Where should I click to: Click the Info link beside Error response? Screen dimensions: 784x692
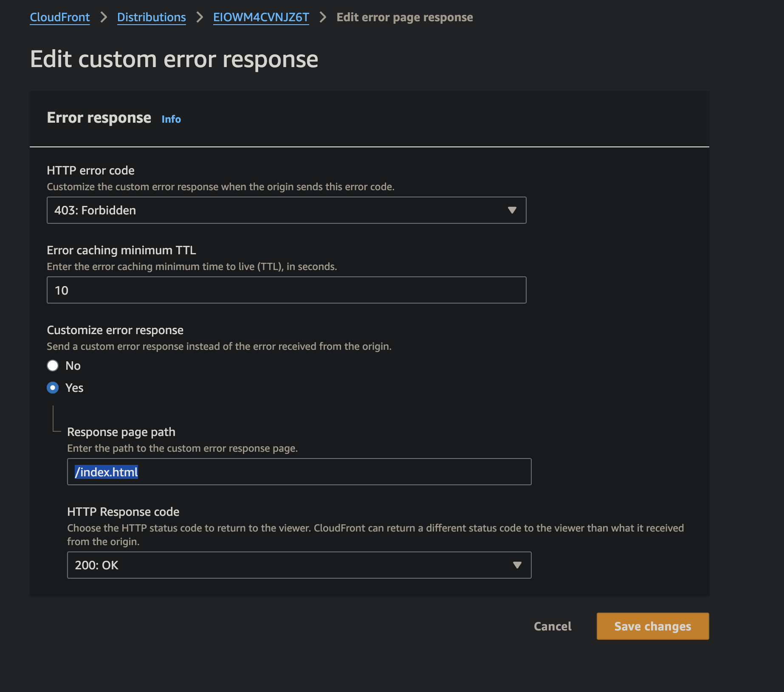pyautogui.click(x=171, y=119)
